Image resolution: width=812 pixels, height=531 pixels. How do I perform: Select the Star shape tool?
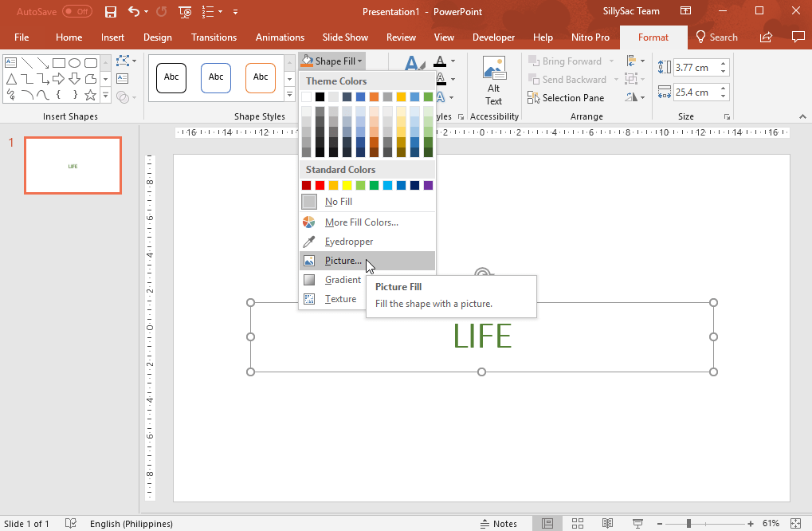click(89, 96)
